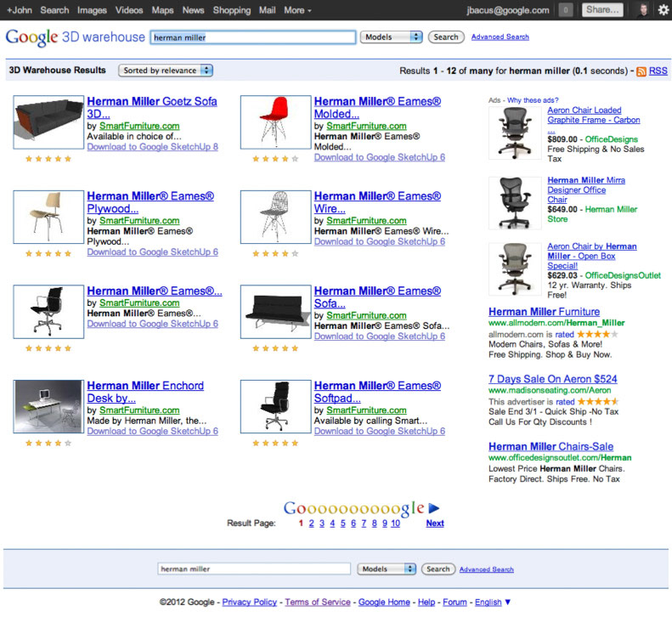The image size is (672, 622).
Task: Click star rating under Enchord Desk
Action: 48,444
